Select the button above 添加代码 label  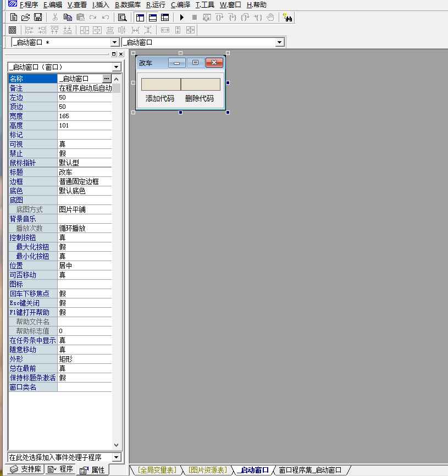(161, 84)
